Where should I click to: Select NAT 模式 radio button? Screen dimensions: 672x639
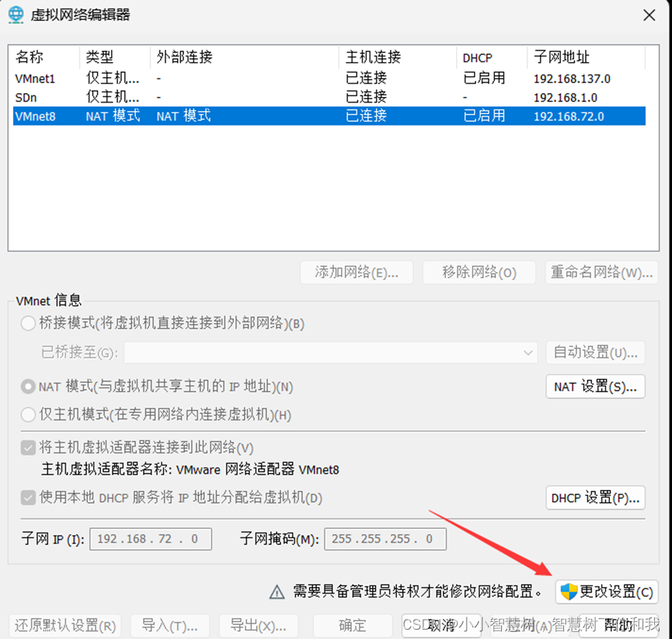click(x=28, y=387)
